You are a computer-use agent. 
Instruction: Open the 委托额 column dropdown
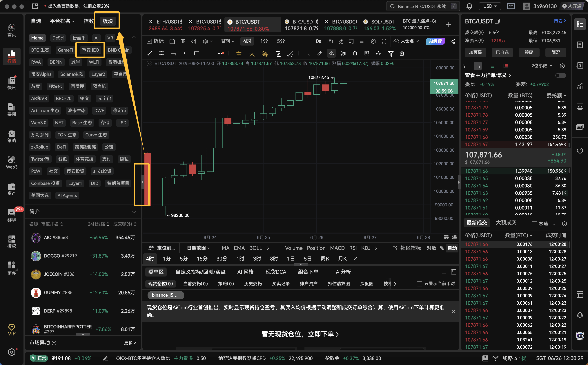click(556, 96)
